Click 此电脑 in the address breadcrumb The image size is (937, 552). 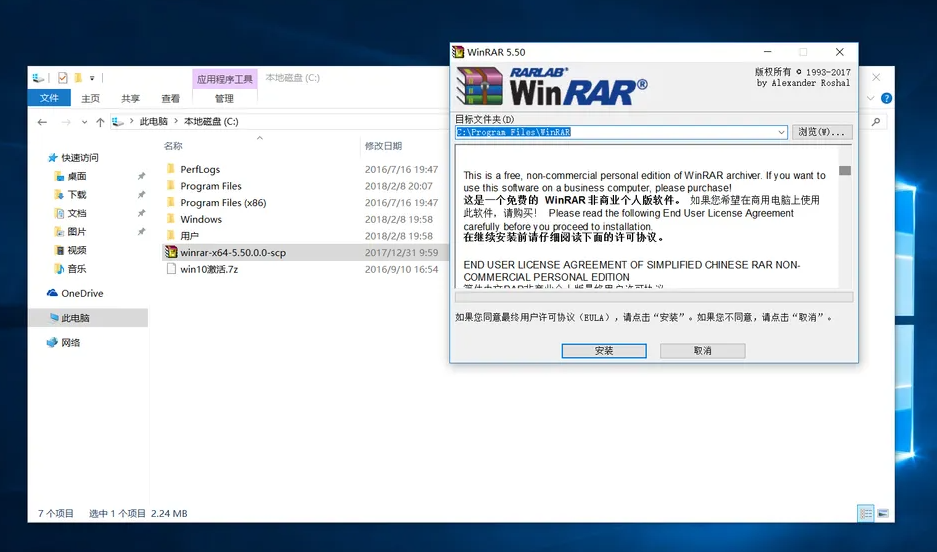point(154,121)
